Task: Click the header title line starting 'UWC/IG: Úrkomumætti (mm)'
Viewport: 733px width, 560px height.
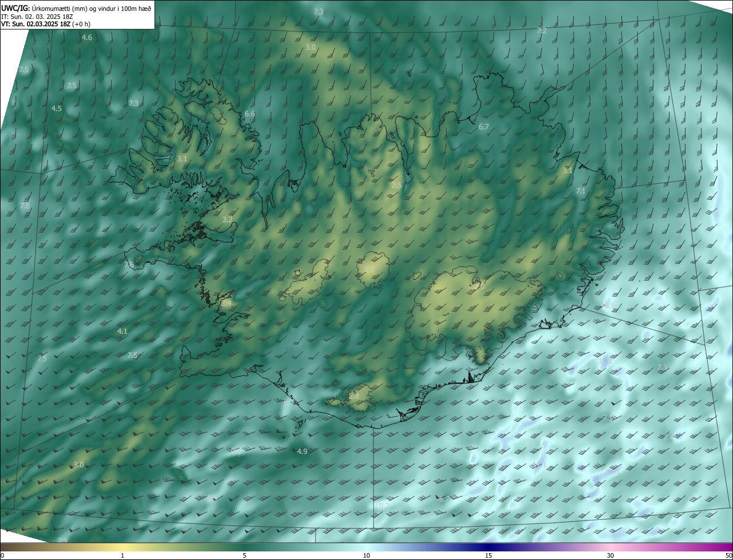Action: point(76,9)
